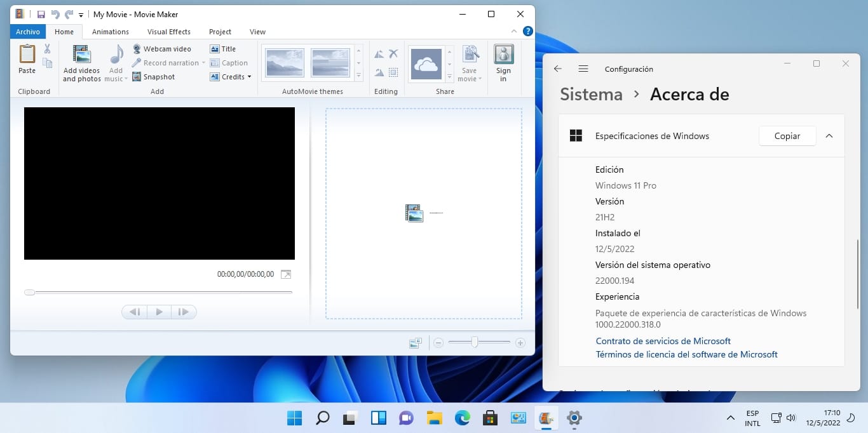The image size is (868, 433).
Task: Save the project via Quick Access
Action: (x=41, y=14)
